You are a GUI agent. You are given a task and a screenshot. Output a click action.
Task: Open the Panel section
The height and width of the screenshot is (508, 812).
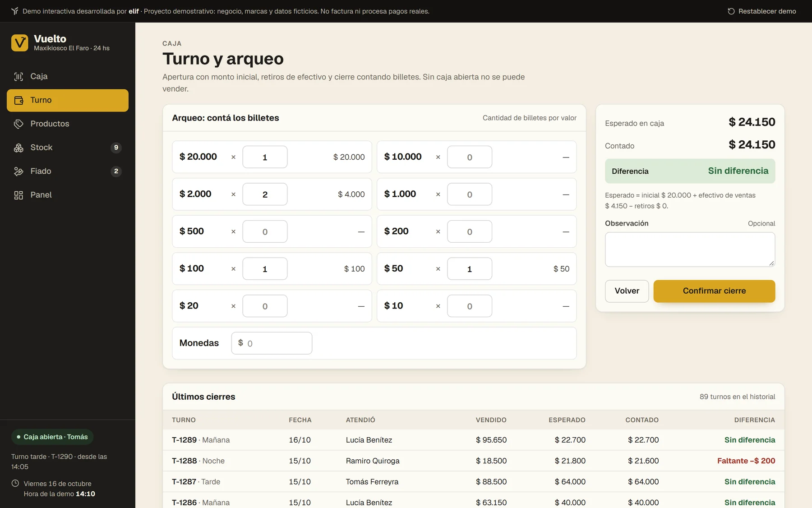[x=68, y=195]
